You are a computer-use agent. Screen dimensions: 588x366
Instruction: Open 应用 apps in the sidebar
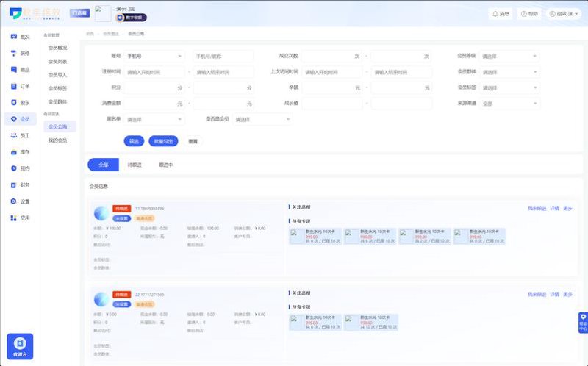[x=20, y=218]
